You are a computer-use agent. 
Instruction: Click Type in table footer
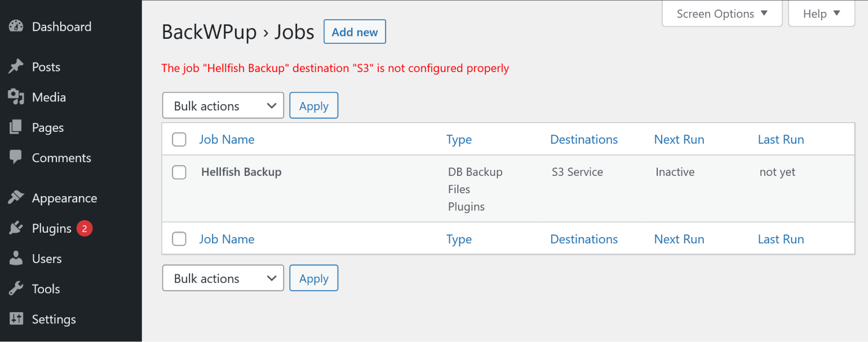tap(459, 239)
